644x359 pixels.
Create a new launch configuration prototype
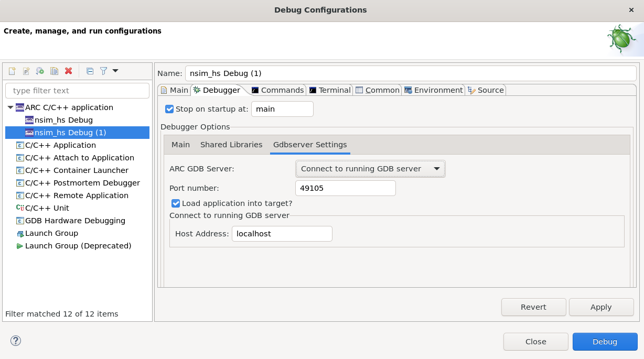click(x=26, y=71)
